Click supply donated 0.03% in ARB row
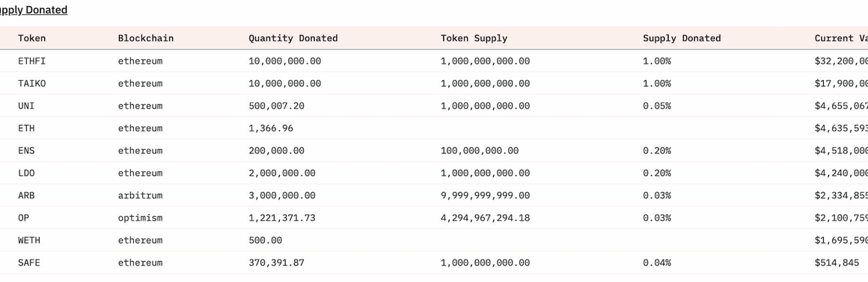The height and width of the screenshot is (282, 868). coord(656,195)
